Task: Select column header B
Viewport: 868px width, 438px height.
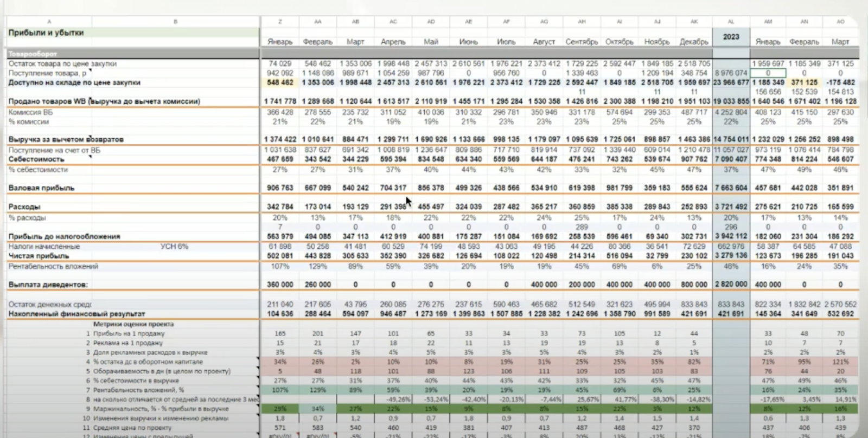Action: tap(175, 22)
